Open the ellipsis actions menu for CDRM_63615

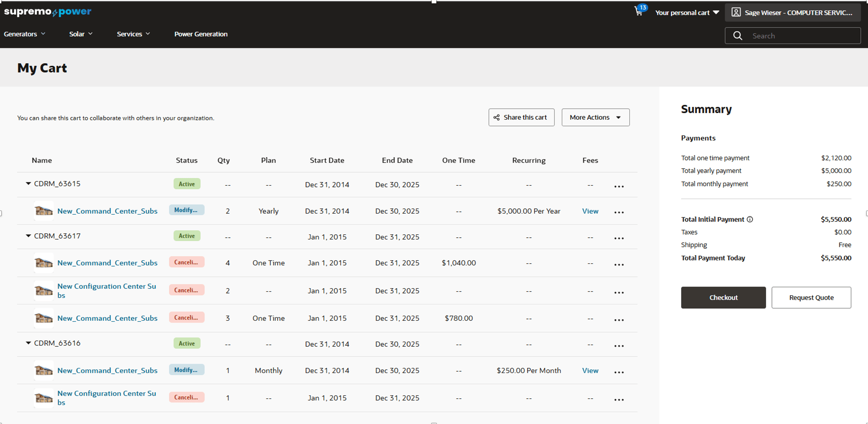click(x=619, y=186)
